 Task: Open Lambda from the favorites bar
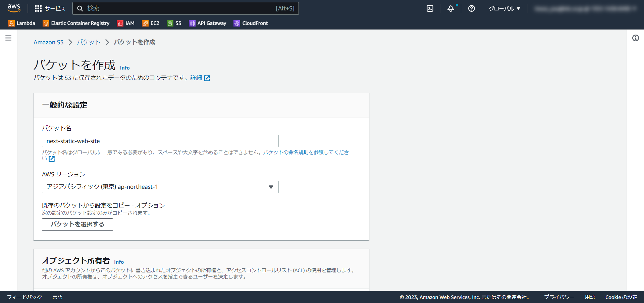pos(21,23)
